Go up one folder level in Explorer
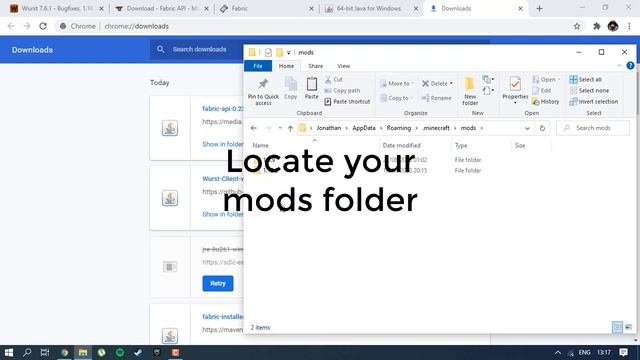 click(x=290, y=128)
